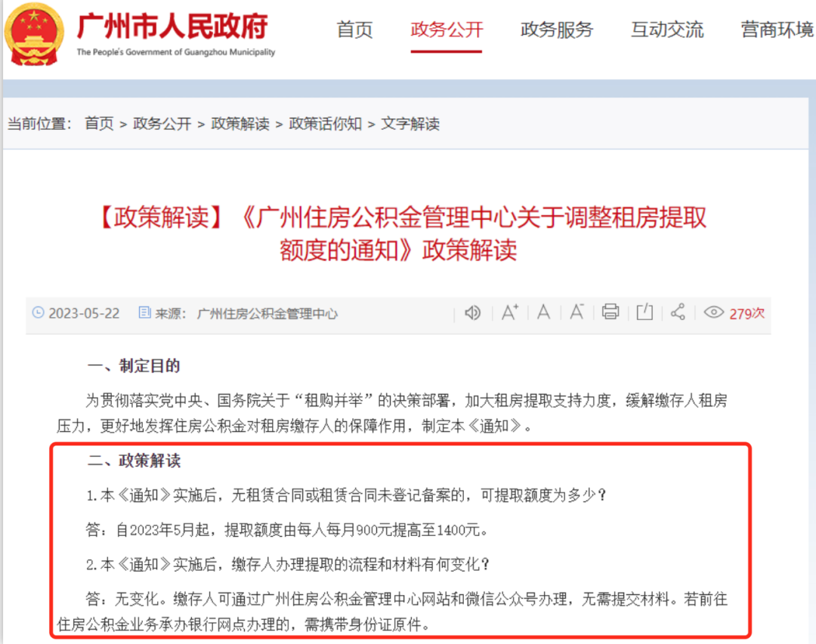
Task: Click the answer starting 答:无变化
Action: (x=392, y=612)
